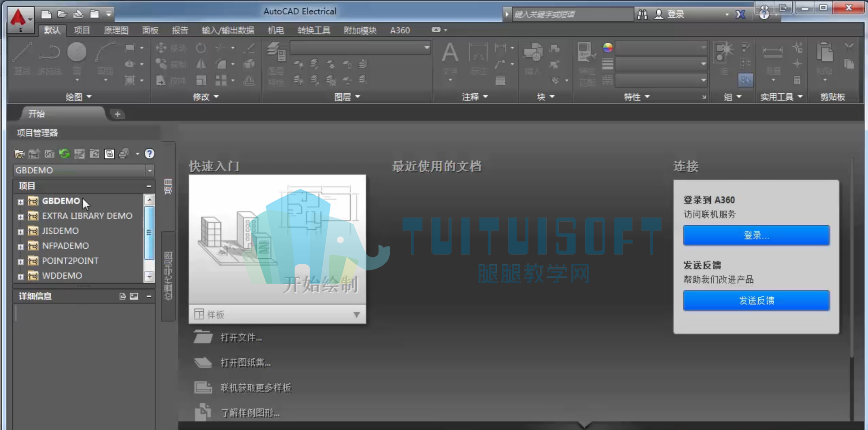Click the folder icon beside 打开文件...

[x=203, y=337]
